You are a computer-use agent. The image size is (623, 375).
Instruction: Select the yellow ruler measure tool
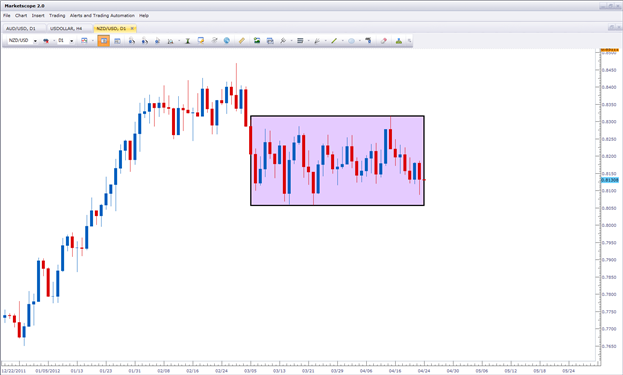(x=242, y=41)
